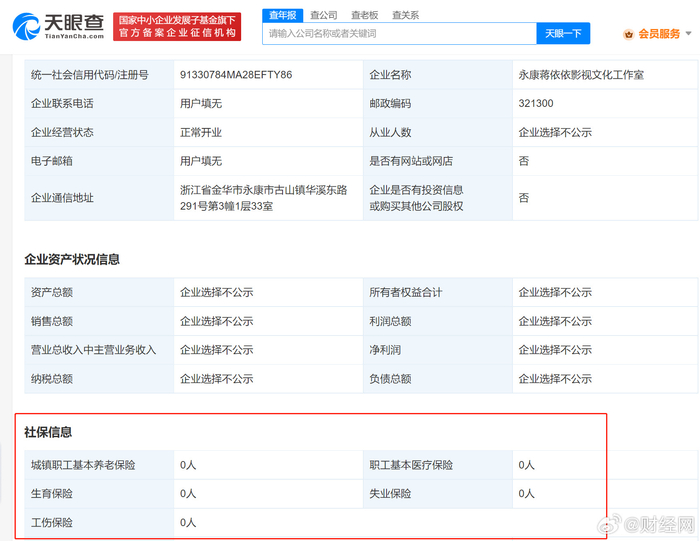Screen dimensions: 700x541
Task: Select the credit code 91330784MA28EFTY86
Action: 236,75
